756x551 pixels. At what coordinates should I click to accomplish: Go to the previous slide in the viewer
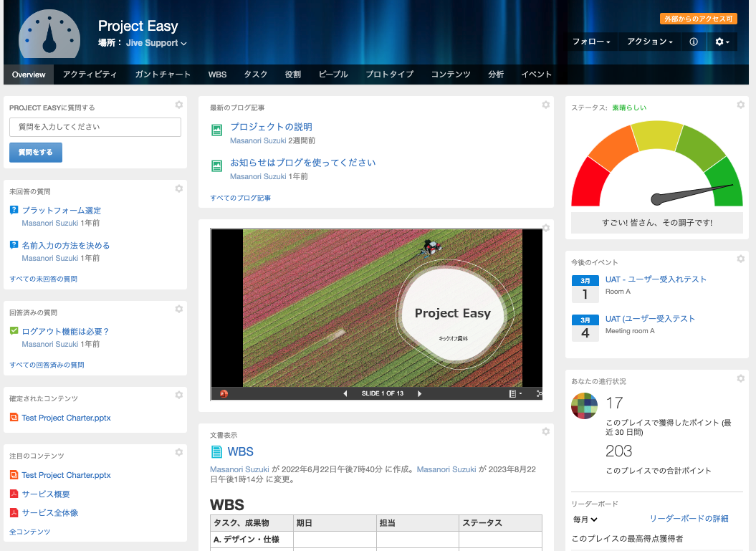coord(345,393)
